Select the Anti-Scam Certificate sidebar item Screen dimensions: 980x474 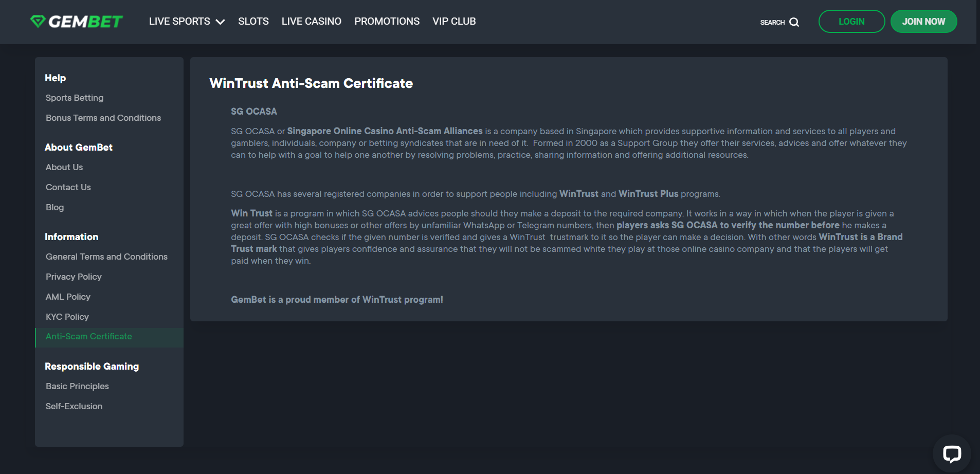point(109,337)
